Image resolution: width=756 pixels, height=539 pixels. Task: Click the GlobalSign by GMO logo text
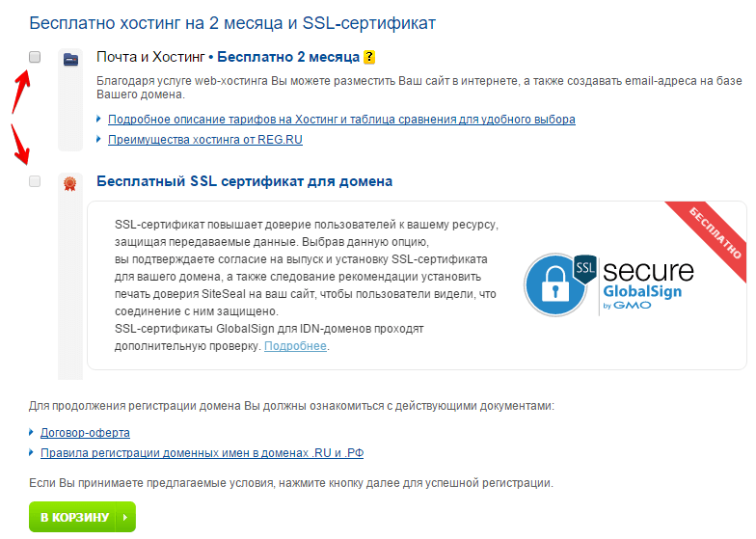click(x=642, y=297)
